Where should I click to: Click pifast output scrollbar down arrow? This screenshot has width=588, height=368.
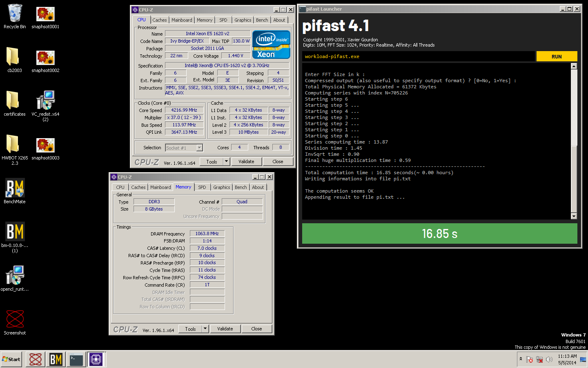coord(574,216)
